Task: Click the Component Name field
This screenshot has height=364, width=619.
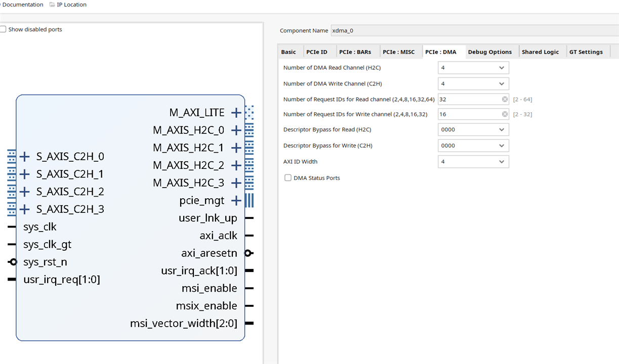Action: click(475, 30)
